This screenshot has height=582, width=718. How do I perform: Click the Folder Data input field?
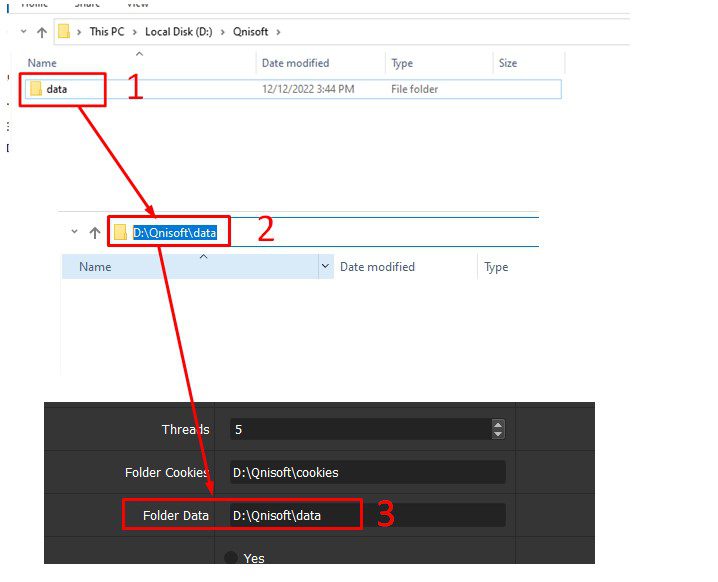(368, 515)
